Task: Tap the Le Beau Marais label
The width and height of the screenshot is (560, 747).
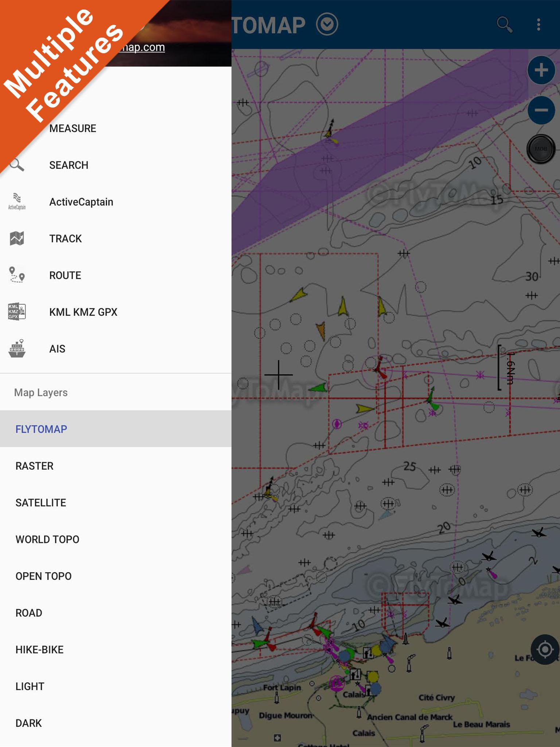Action: pos(481,724)
